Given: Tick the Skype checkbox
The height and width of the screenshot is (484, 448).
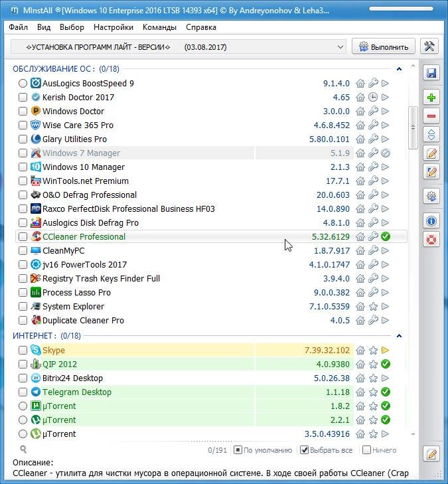Looking at the screenshot, I should tap(23, 350).
